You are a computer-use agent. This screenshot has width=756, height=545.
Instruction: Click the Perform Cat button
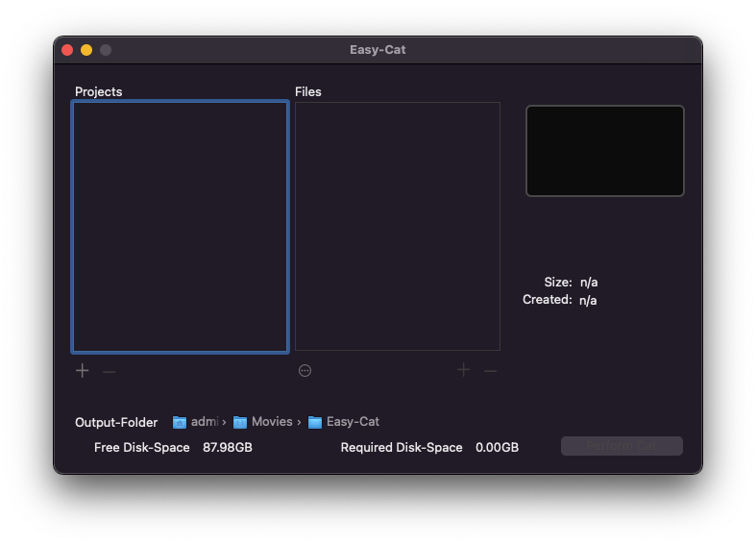click(x=622, y=446)
